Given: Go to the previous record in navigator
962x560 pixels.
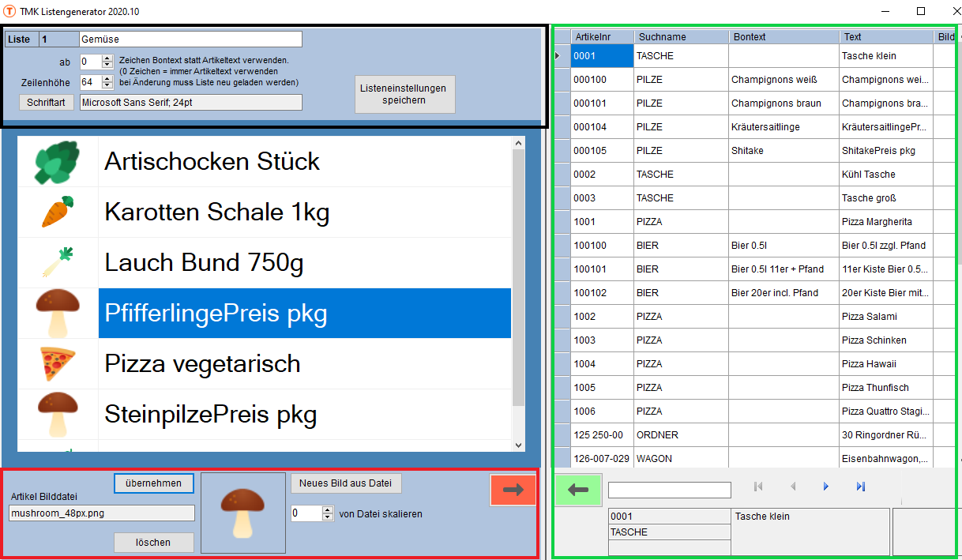Looking at the screenshot, I should (793, 487).
